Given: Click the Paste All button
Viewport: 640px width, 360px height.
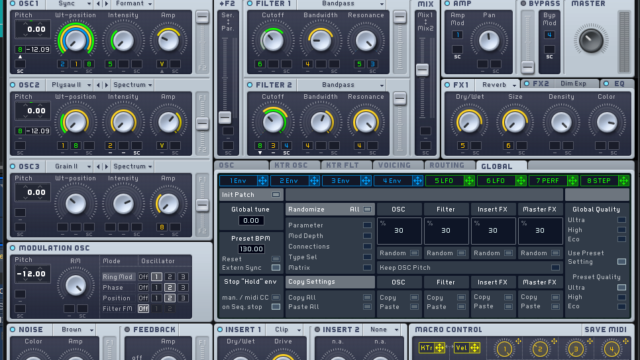Looking at the screenshot, I should pos(330,307).
